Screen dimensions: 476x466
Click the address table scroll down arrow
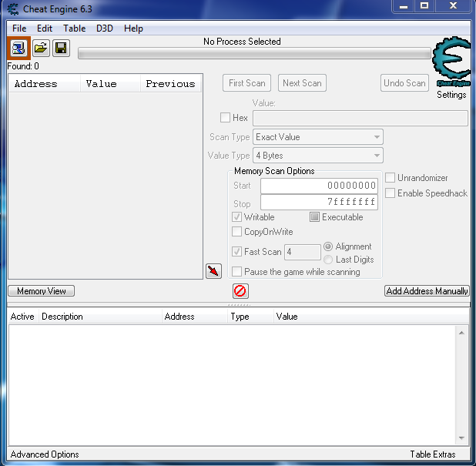coord(461,438)
